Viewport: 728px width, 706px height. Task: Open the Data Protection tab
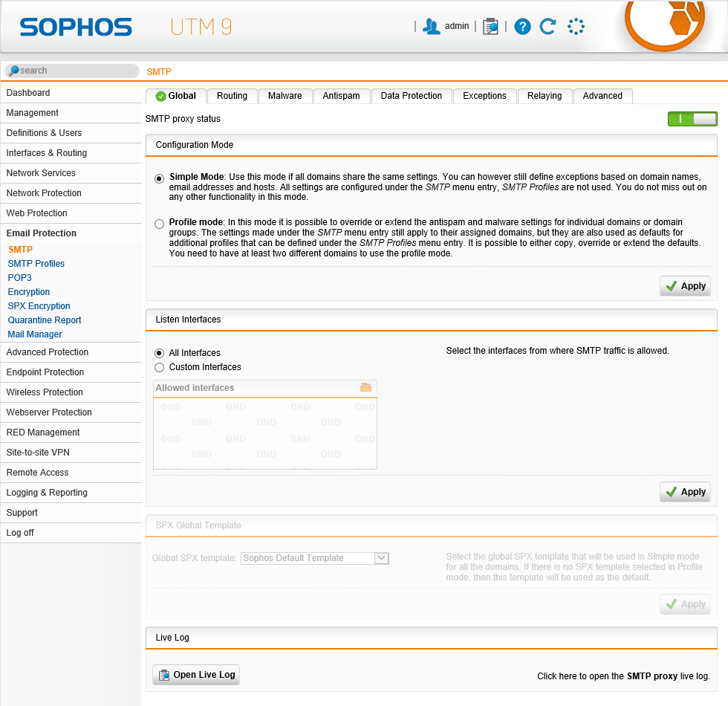click(412, 96)
